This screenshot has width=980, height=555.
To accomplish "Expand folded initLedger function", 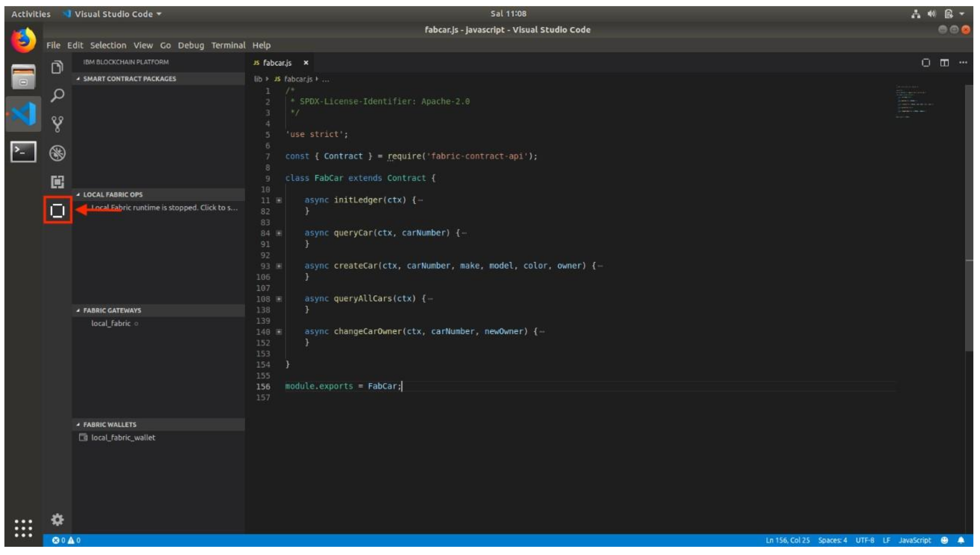I will tap(279, 200).
